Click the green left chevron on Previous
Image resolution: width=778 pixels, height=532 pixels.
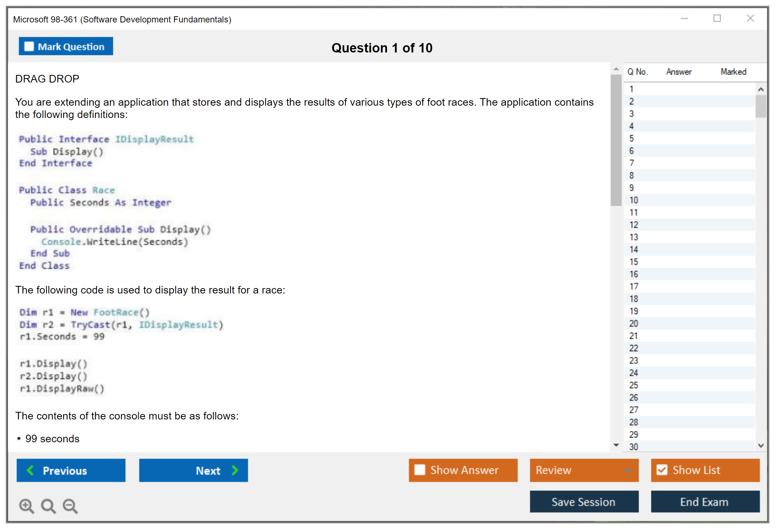(x=30, y=470)
